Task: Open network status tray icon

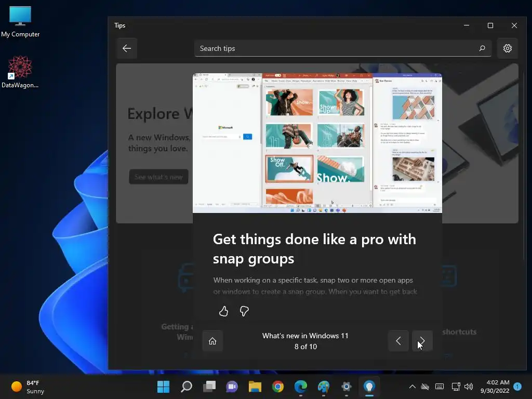Action: click(x=456, y=387)
